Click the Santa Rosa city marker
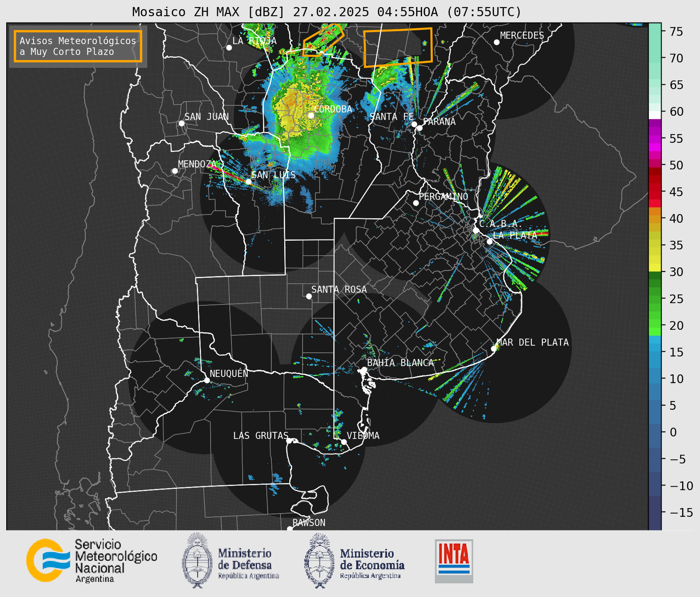The height and width of the screenshot is (597, 700). tap(309, 296)
